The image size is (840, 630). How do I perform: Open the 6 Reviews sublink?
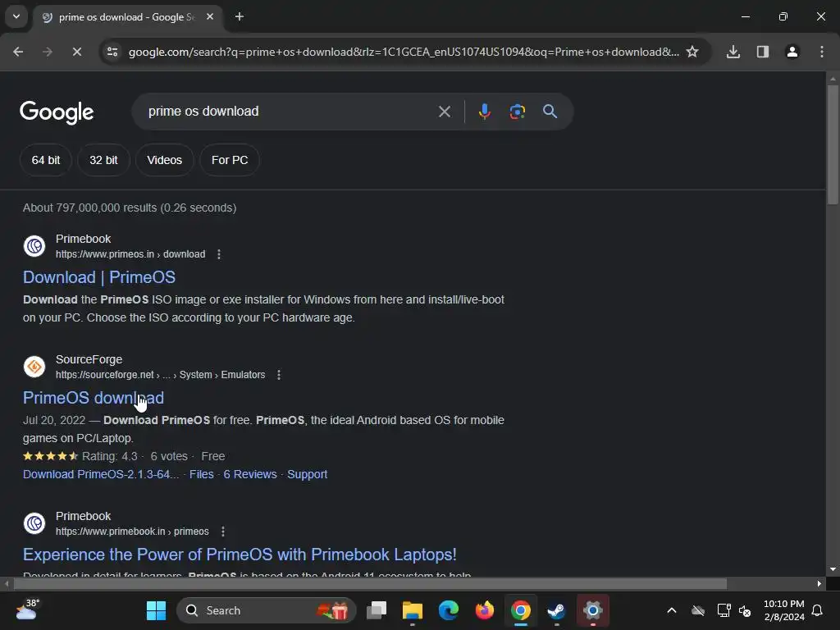click(250, 474)
